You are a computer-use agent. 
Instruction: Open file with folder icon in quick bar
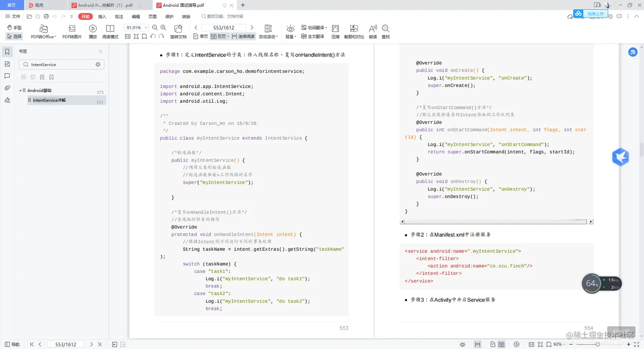[29, 17]
